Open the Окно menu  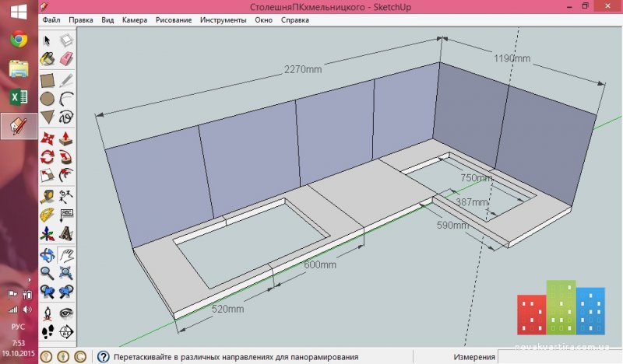(x=263, y=20)
